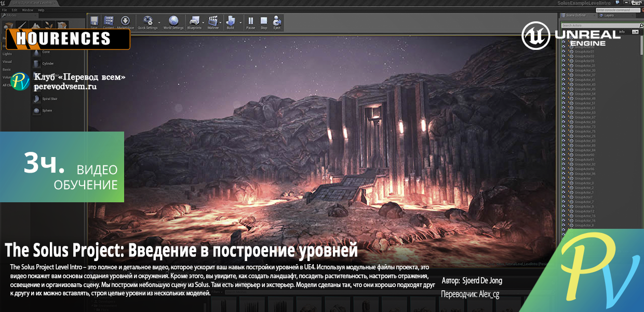Click the Build toolbar icon
The image size is (644, 312).
click(x=230, y=21)
